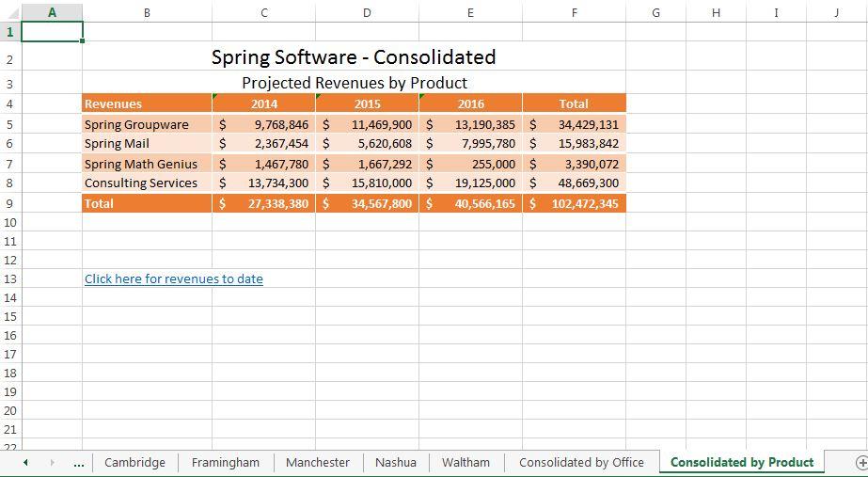The height and width of the screenshot is (477, 868).
Task: Select the 'Spring Math Genius' cell
Action: [148, 164]
